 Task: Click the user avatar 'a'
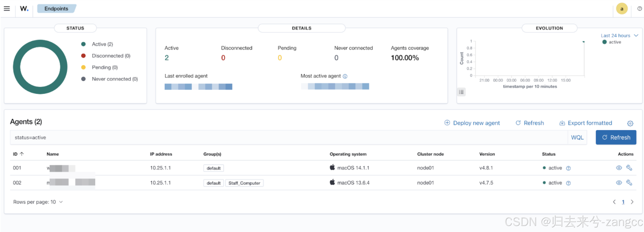[x=622, y=9]
